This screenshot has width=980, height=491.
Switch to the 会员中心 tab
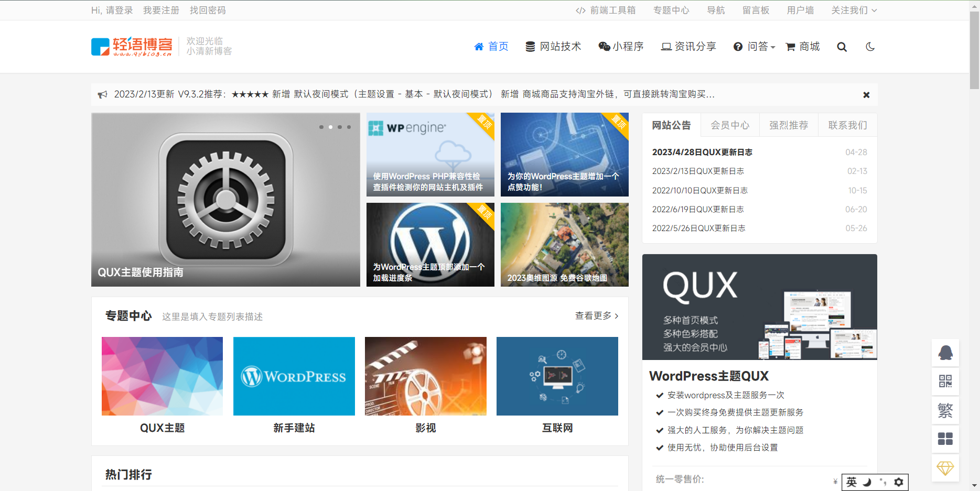(729, 125)
